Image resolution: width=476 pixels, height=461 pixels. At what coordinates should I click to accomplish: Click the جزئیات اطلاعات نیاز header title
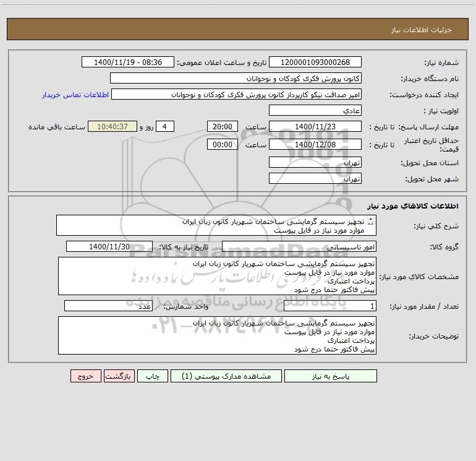click(422, 30)
